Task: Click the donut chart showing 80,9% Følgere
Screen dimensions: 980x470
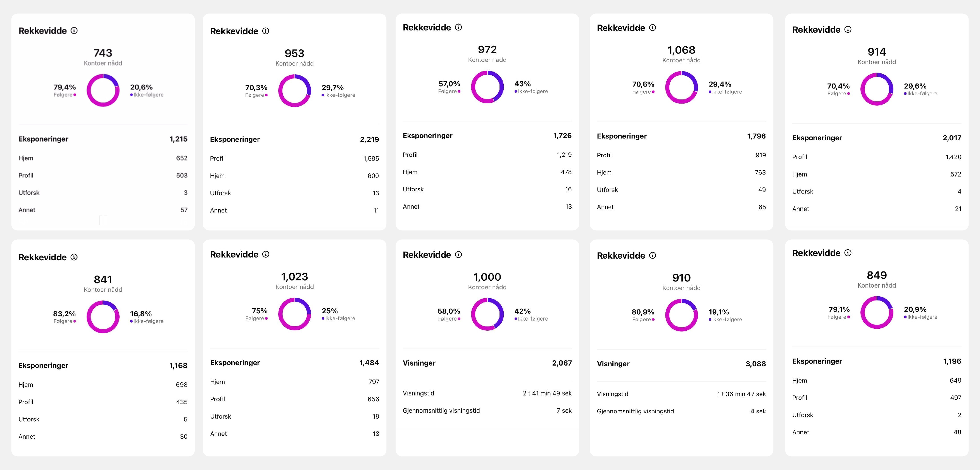Action: pyautogui.click(x=681, y=315)
